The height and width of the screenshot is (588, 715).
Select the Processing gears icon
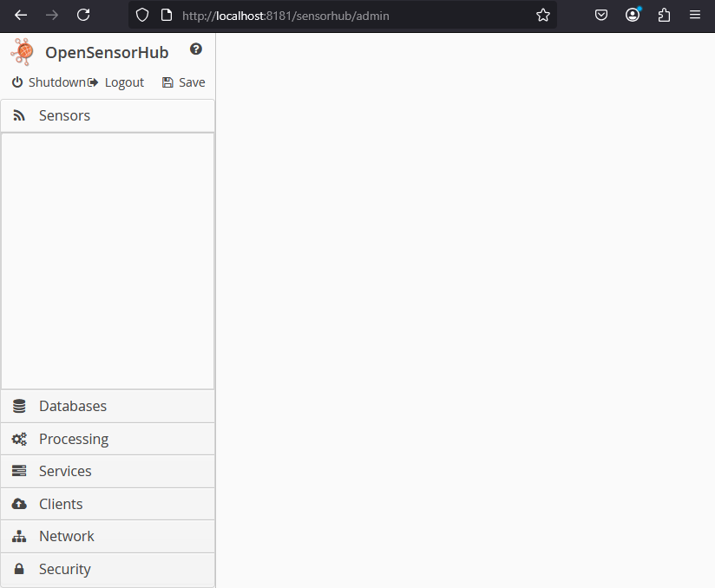click(19, 438)
